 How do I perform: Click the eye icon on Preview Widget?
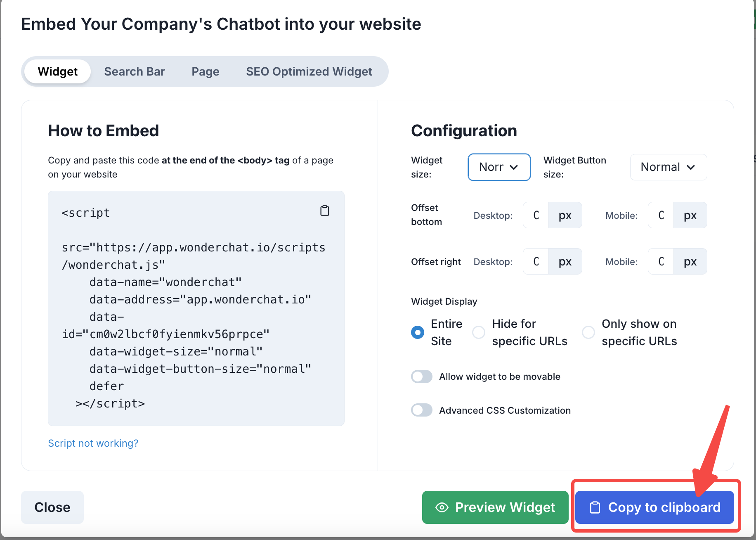pos(442,507)
